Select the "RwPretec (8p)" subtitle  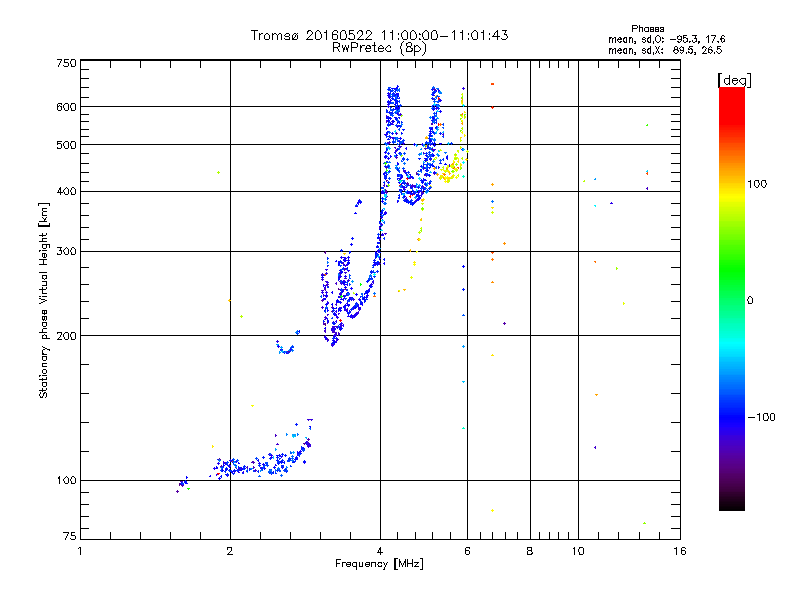pyautogui.click(x=379, y=48)
